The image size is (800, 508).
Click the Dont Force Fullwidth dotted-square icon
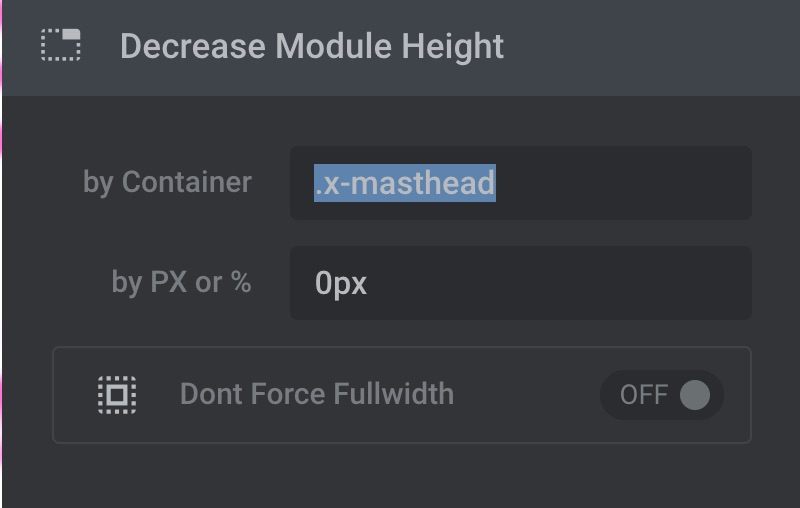pyautogui.click(x=117, y=394)
